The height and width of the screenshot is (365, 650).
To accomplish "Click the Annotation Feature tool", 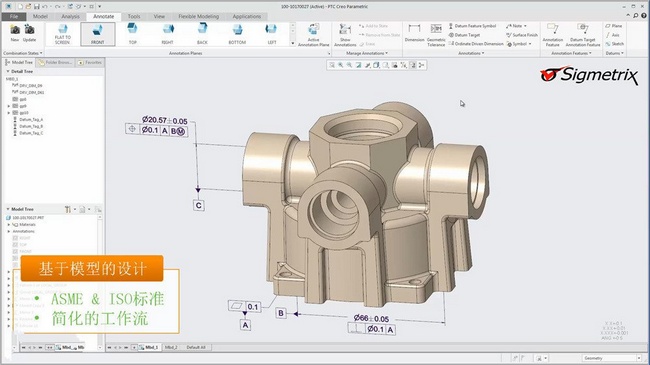I will pyautogui.click(x=553, y=34).
